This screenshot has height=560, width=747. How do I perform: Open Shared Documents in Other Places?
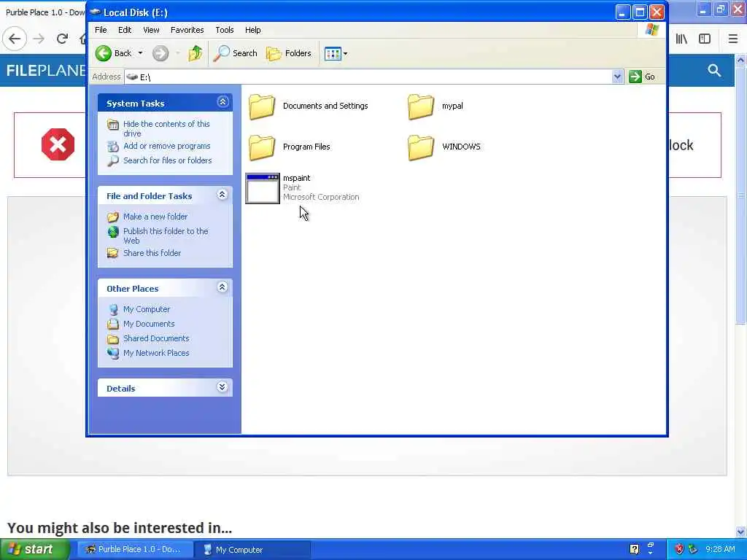(156, 338)
